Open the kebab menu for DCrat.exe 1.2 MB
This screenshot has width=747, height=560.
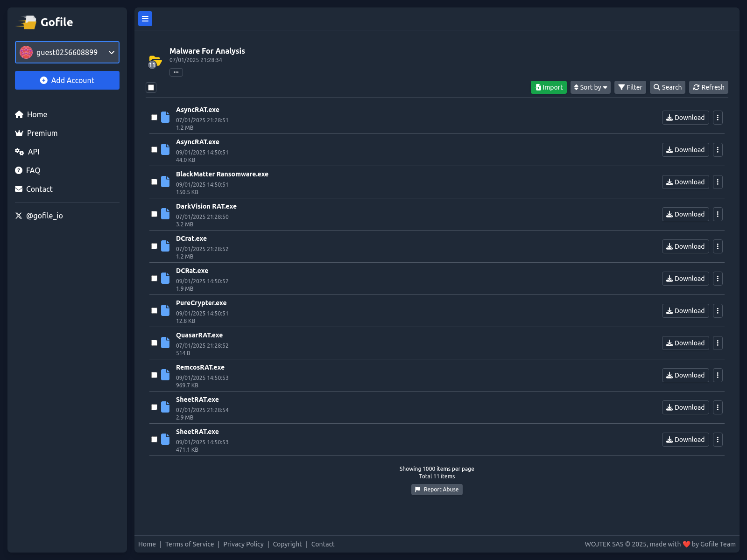pos(718,246)
